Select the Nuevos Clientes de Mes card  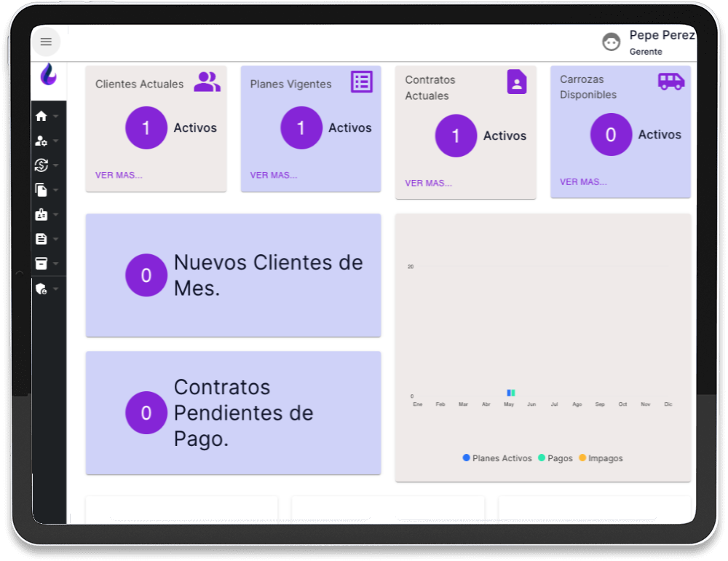click(x=233, y=275)
